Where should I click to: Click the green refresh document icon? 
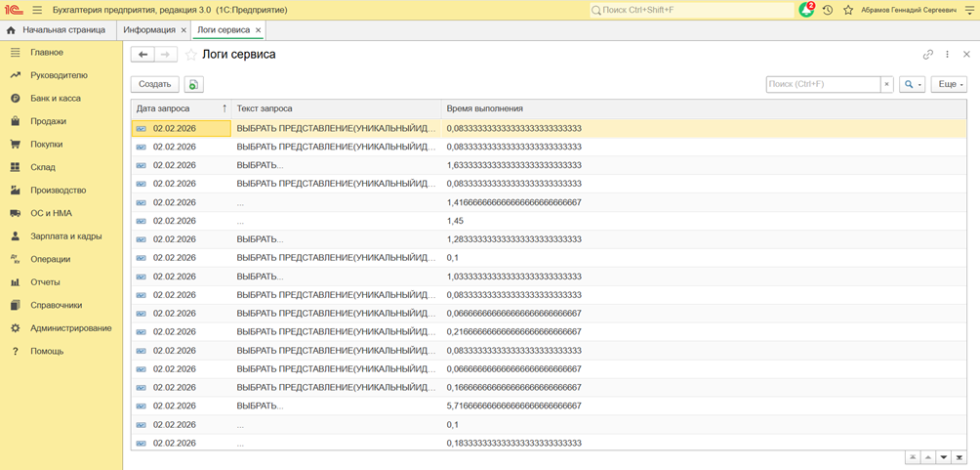tap(193, 85)
